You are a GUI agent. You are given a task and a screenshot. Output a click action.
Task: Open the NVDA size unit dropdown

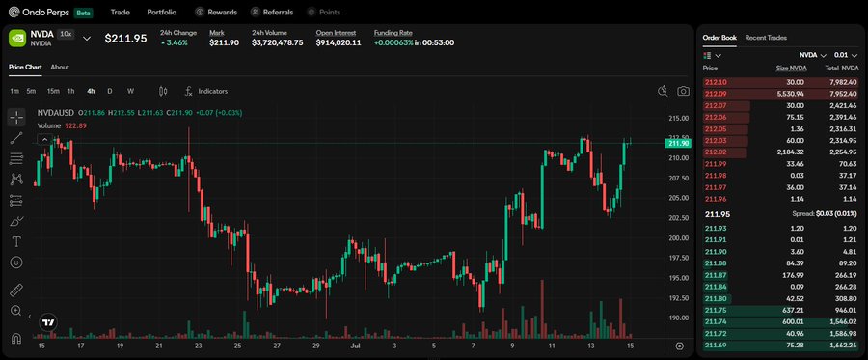pos(813,55)
